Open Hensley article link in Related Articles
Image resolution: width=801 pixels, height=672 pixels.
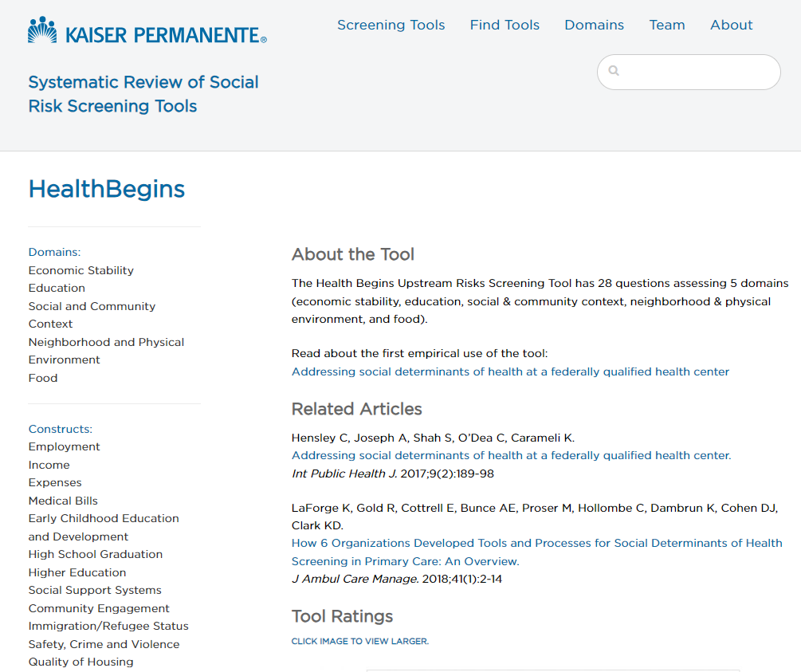[x=511, y=455]
